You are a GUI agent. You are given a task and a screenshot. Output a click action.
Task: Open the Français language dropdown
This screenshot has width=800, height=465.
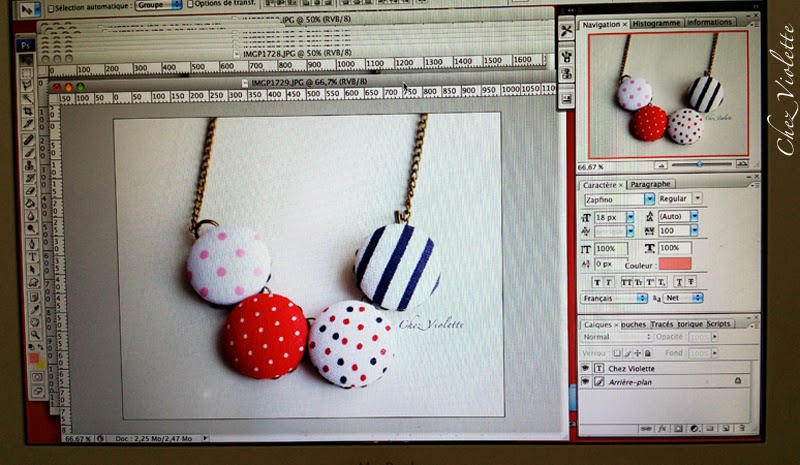[614, 298]
